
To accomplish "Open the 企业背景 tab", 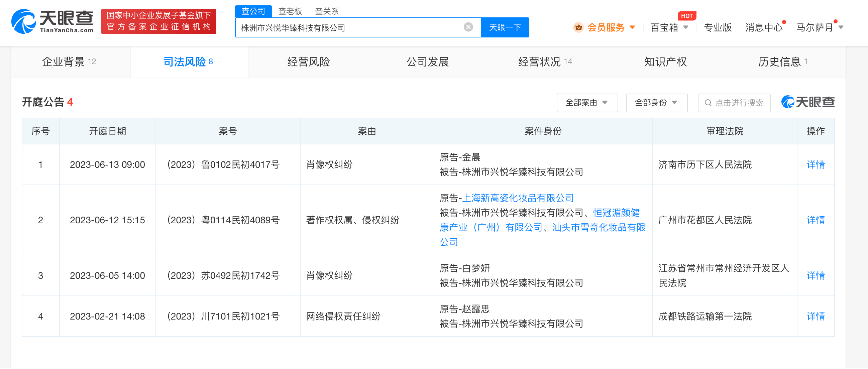I will coord(71,62).
